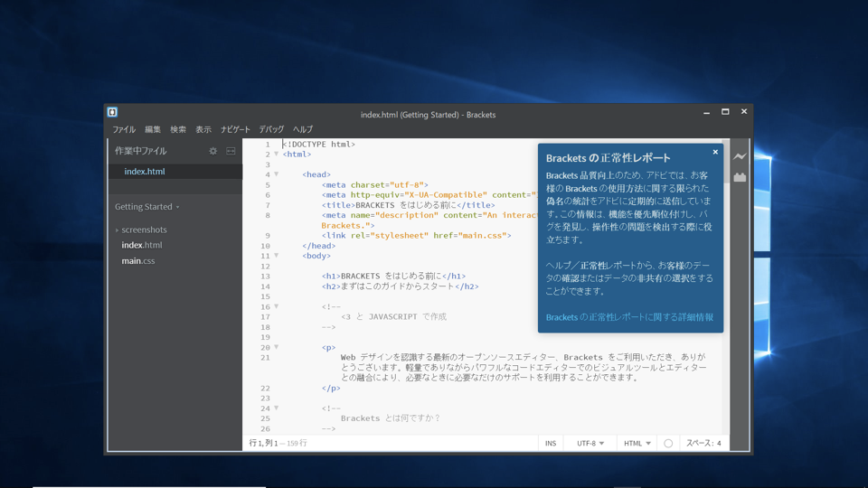Collapse the body tag fold on line 11
868x488 pixels.
tap(277, 256)
